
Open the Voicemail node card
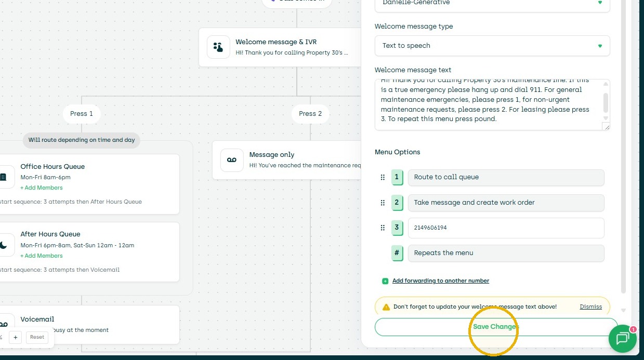pyautogui.click(x=89, y=324)
